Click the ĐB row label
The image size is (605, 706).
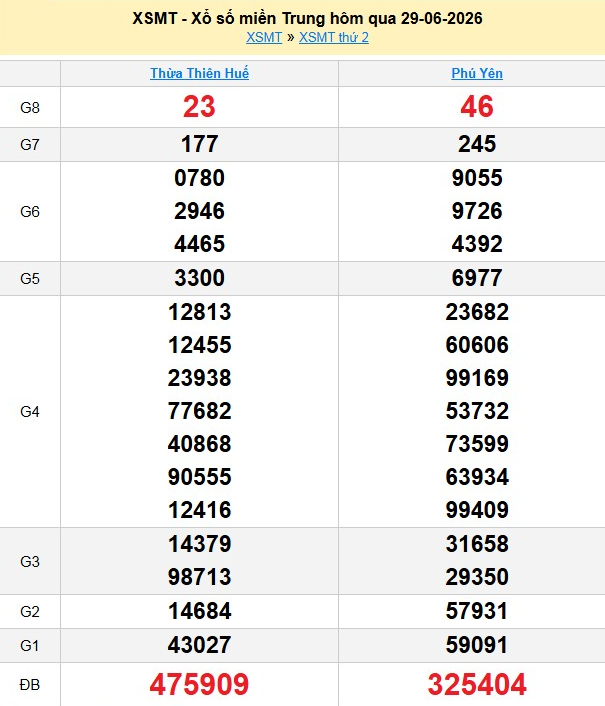(30, 685)
